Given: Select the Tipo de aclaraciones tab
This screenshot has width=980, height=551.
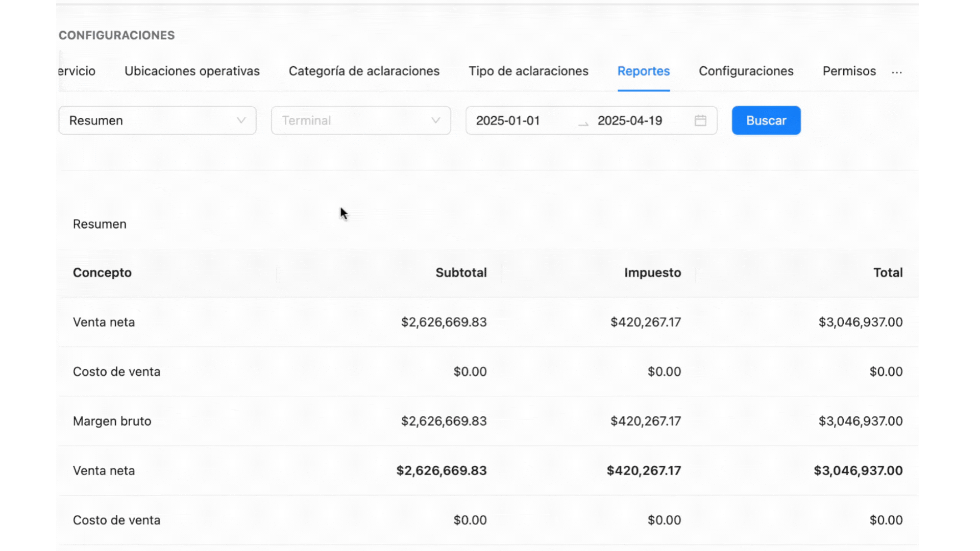Looking at the screenshot, I should tap(528, 71).
